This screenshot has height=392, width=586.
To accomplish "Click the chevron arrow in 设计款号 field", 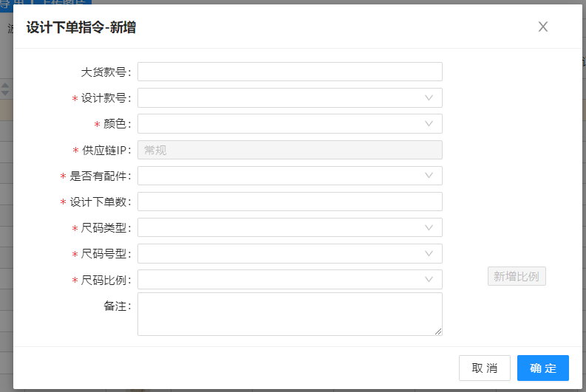I will pyautogui.click(x=429, y=97).
